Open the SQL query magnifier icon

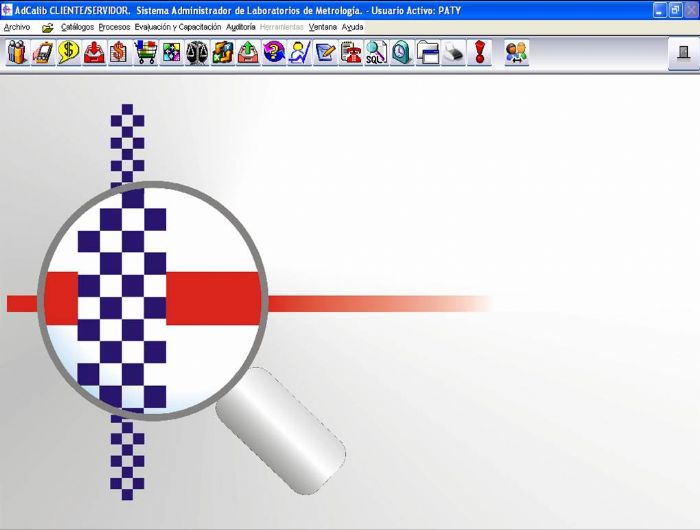[x=376, y=52]
